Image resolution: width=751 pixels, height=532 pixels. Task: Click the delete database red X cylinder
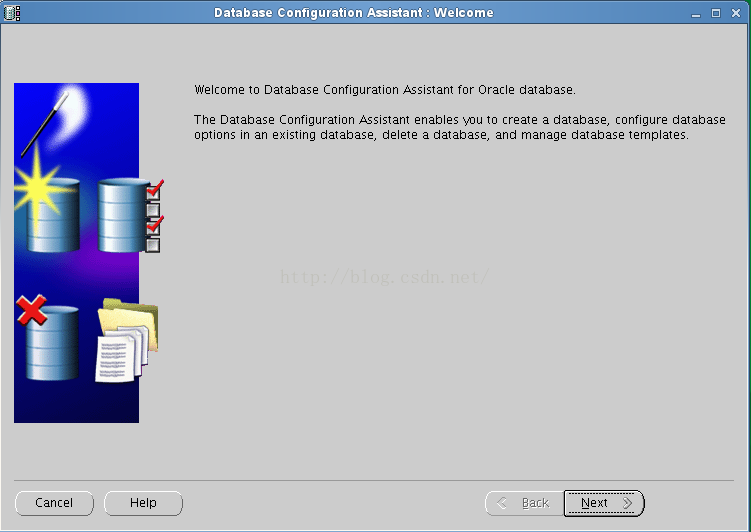pyautogui.click(x=48, y=338)
